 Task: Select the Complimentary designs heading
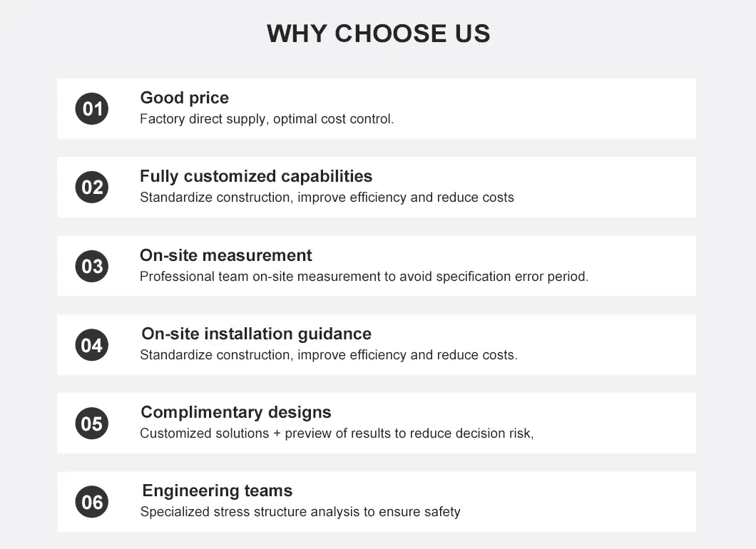(x=236, y=412)
